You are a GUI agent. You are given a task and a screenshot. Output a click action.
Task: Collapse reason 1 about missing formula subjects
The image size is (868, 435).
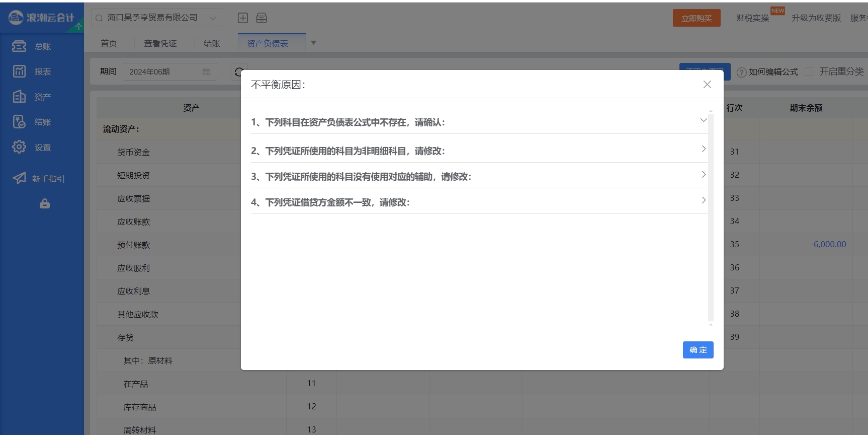(704, 120)
